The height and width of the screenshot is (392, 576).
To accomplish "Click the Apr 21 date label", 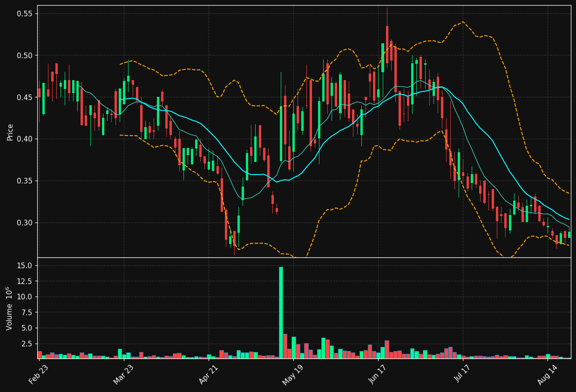I will click(x=208, y=375).
